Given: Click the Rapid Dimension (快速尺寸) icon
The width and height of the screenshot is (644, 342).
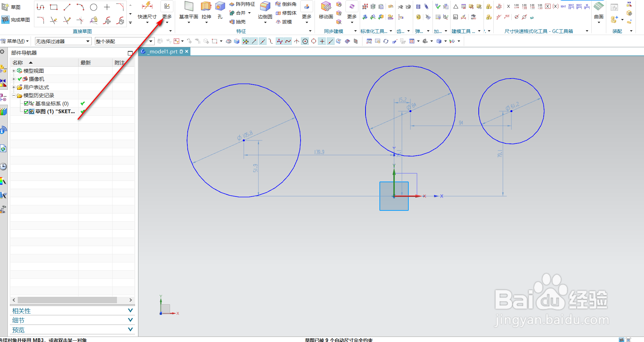Looking at the screenshot, I should click(147, 6).
